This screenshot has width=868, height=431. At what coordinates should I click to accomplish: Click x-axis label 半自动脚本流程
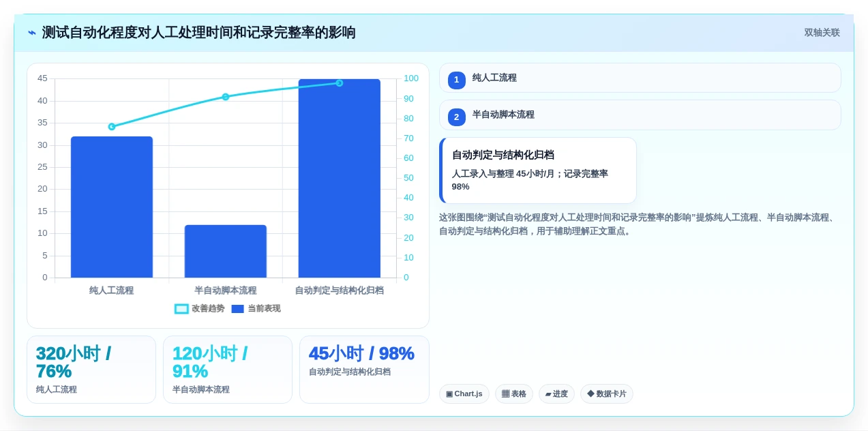pyautogui.click(x=226, y=291)
